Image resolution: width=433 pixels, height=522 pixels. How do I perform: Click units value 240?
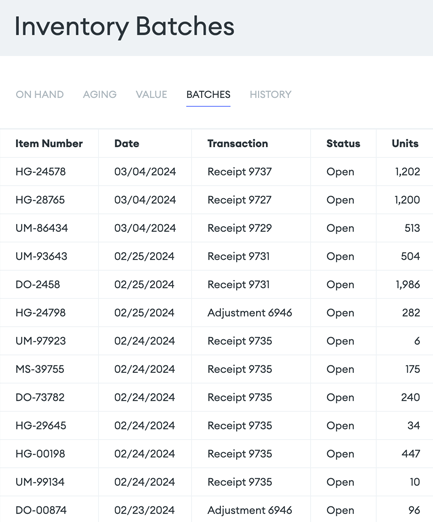click(411, 397)
